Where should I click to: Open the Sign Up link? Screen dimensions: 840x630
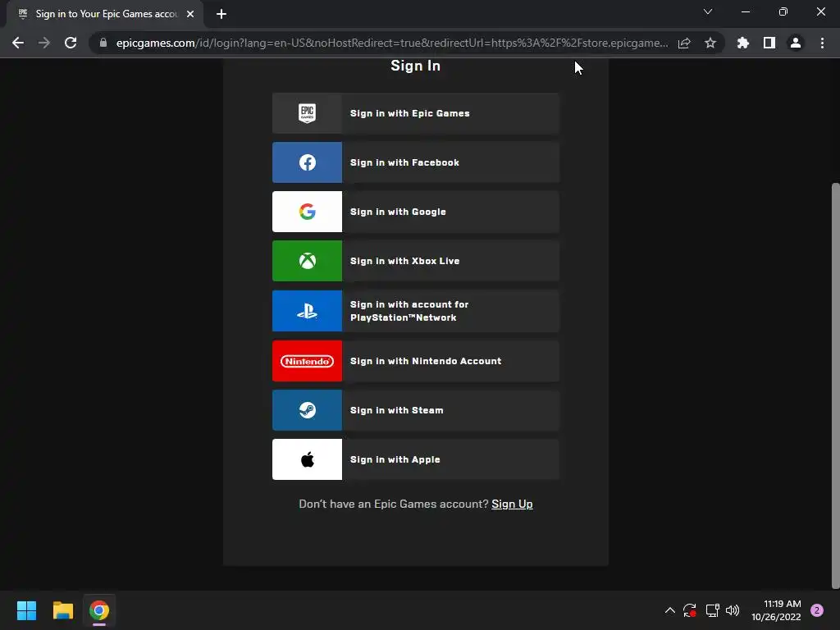[512, 504]
